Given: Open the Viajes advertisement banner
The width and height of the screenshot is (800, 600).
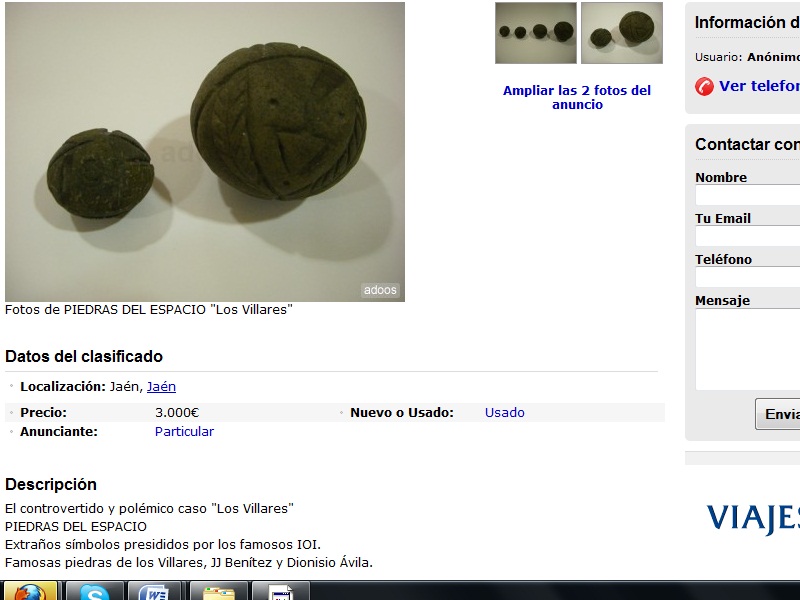Looking at the screenshot, I should click(753, 518).
